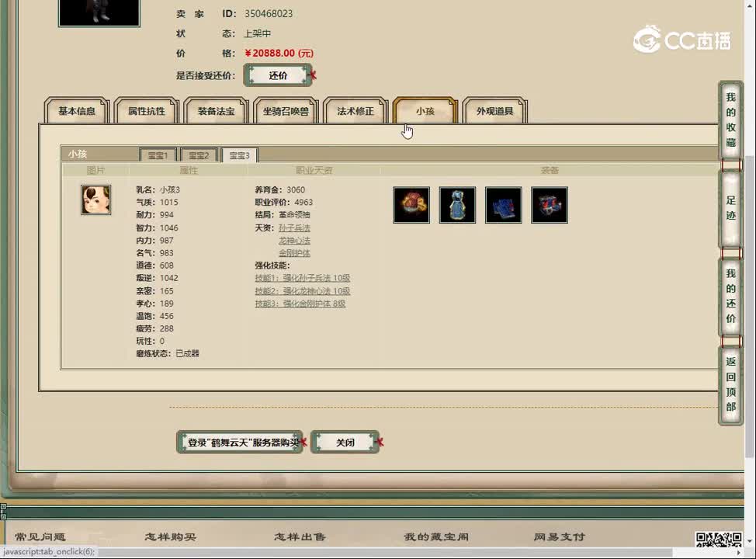Image resolution: width=756 pixels, height=559 pixels.
Task: Open the 孙子兵法 talent link
Action: click(294, 227)
